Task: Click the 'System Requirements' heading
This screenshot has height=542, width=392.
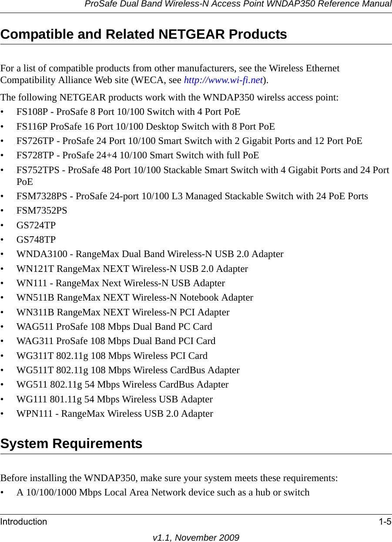Action: coord(71,443)
